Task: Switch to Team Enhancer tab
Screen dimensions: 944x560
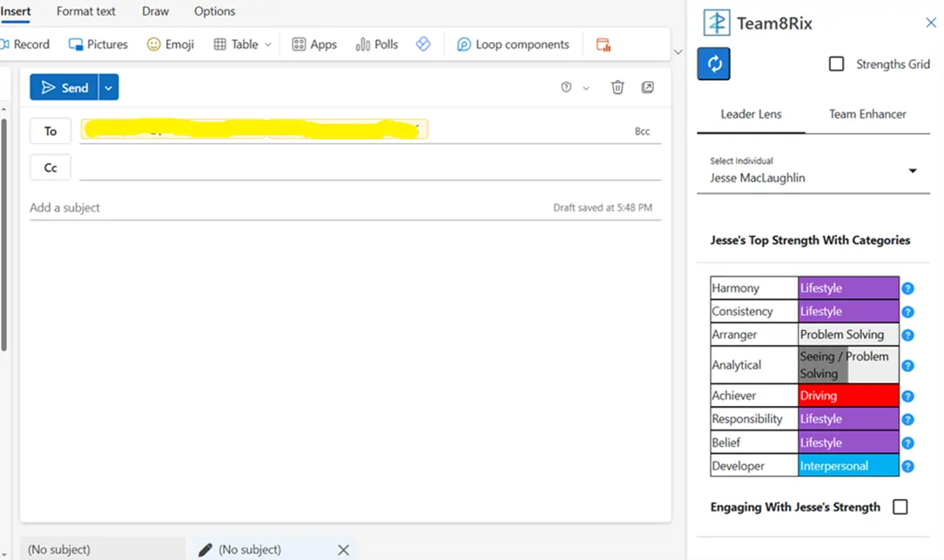Action: coord(867,114)
